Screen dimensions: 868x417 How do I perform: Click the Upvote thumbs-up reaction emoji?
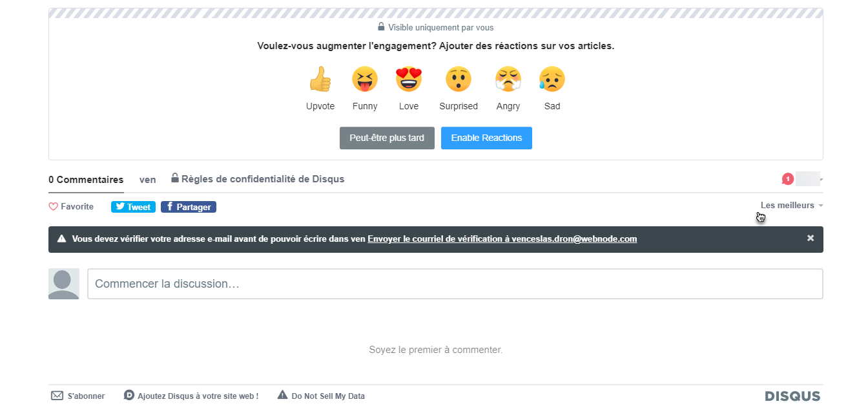tap(320, 80)
